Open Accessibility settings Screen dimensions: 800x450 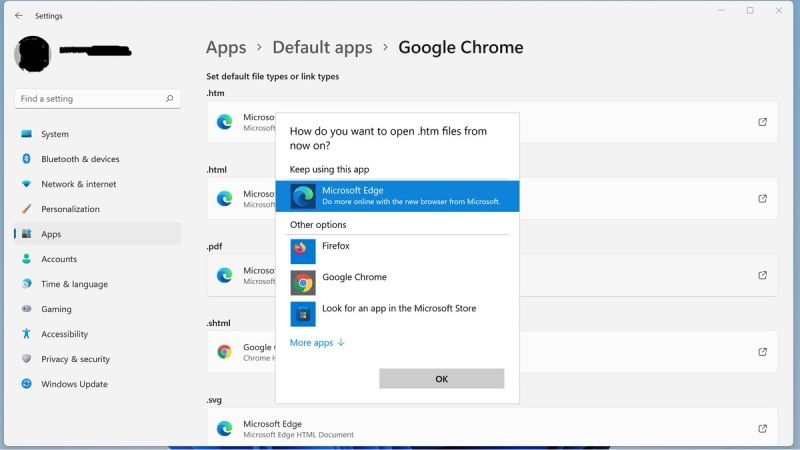(97, 334)
